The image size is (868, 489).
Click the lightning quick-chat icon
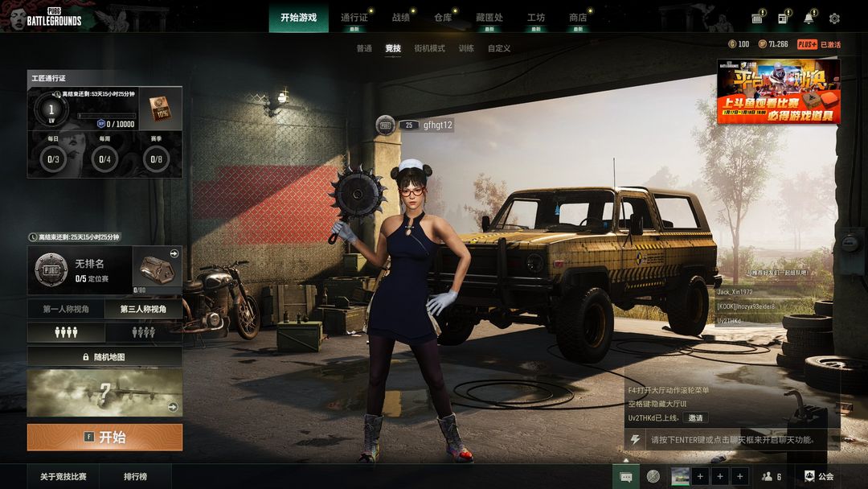click(x=636, y=440)
